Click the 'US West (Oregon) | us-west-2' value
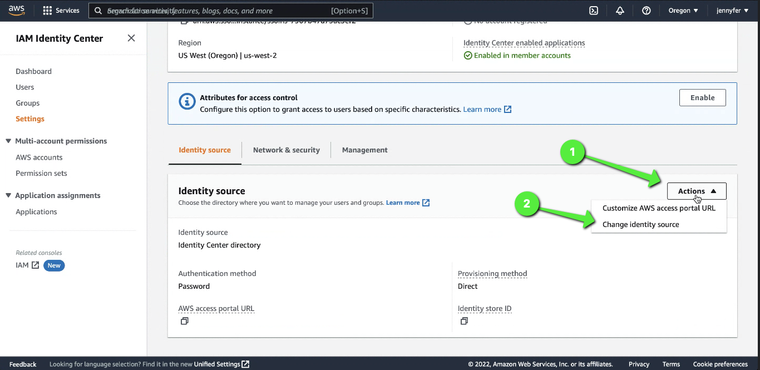The width and height of the screenshot is (760, 370). point(228,55)
